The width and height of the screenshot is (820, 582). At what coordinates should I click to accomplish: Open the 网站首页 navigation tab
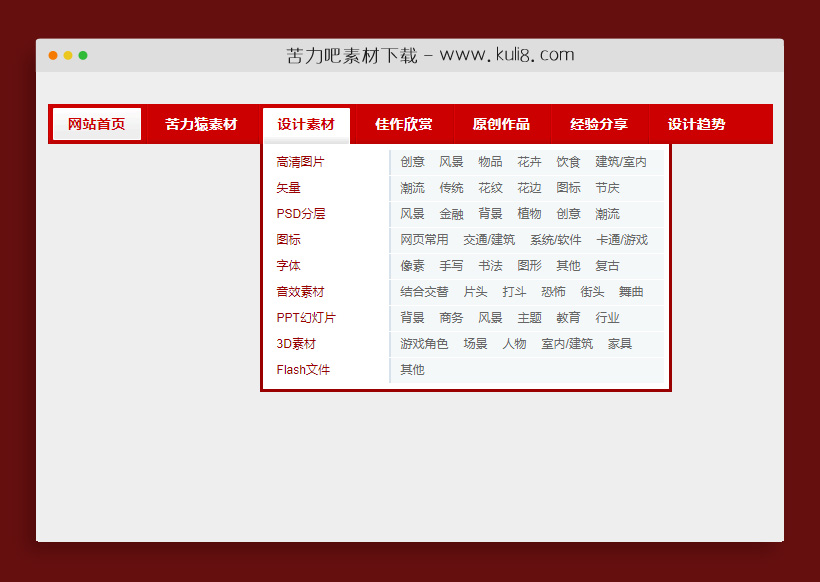point(96,124)
